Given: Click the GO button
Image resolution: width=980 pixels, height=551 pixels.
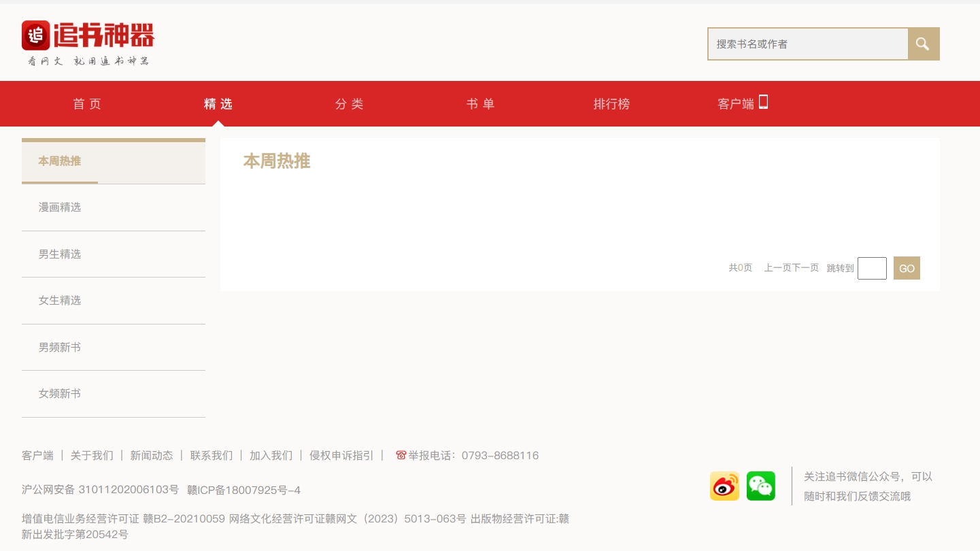Looking at the screenshot, I should point(907,268).
